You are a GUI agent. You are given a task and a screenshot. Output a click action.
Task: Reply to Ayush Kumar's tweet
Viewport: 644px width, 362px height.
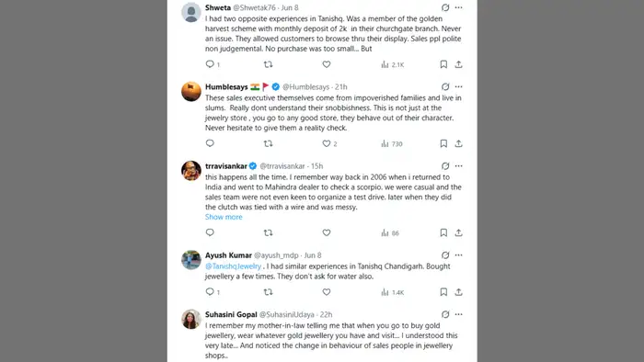(x=210, y=291)
